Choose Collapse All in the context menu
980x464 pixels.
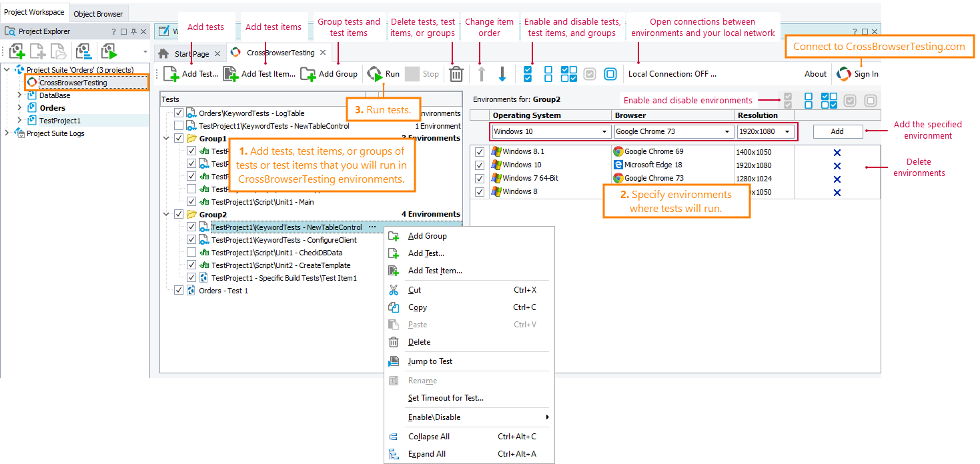[x=469, y=437]
